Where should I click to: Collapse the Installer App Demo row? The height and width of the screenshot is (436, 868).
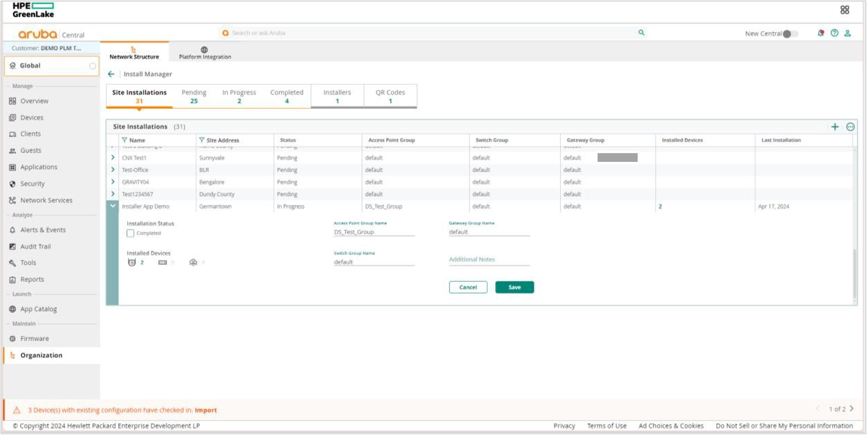112,206
